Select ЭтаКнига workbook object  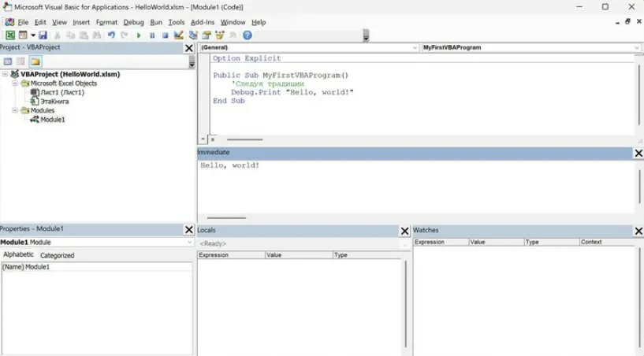[x=54, y=102]
